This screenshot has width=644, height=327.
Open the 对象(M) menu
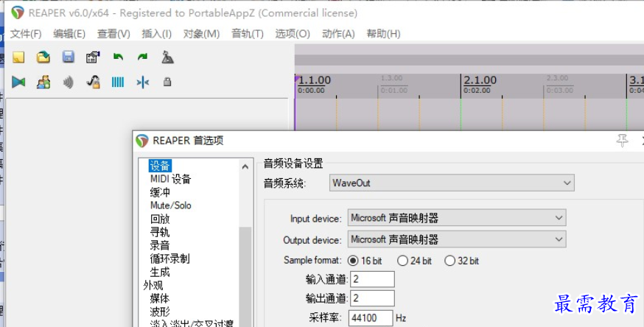(x=201, y=34)
